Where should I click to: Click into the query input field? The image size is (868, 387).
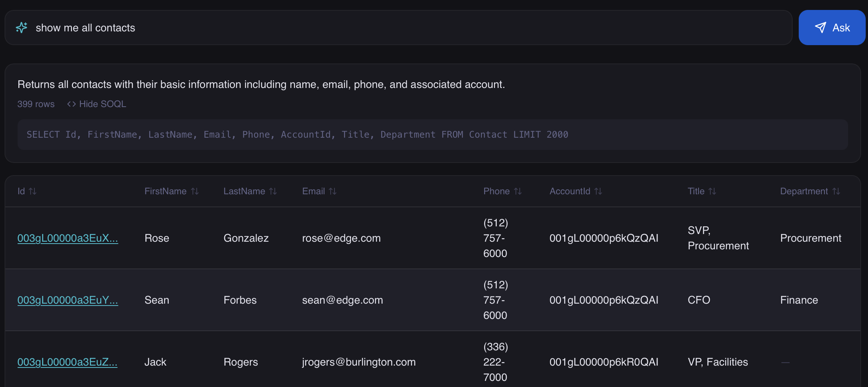tap(383, 28)
